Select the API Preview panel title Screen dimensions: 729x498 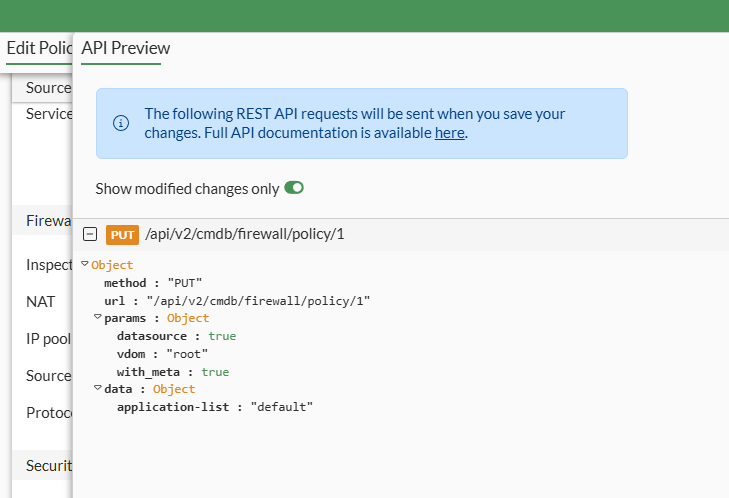[x=126, y=48]
